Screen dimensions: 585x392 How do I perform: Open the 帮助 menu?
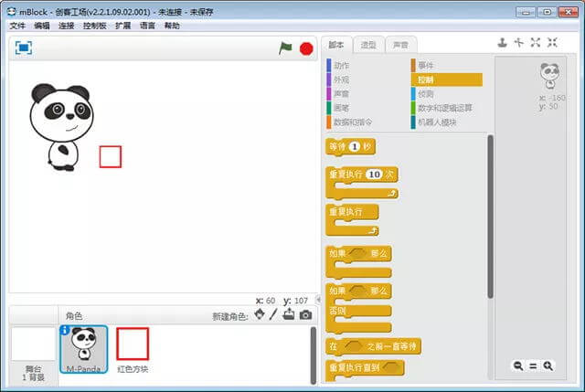click(172, 26)
